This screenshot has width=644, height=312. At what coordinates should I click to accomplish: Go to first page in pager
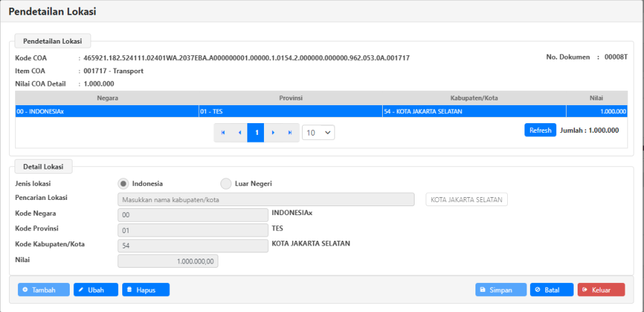[222, 132]
